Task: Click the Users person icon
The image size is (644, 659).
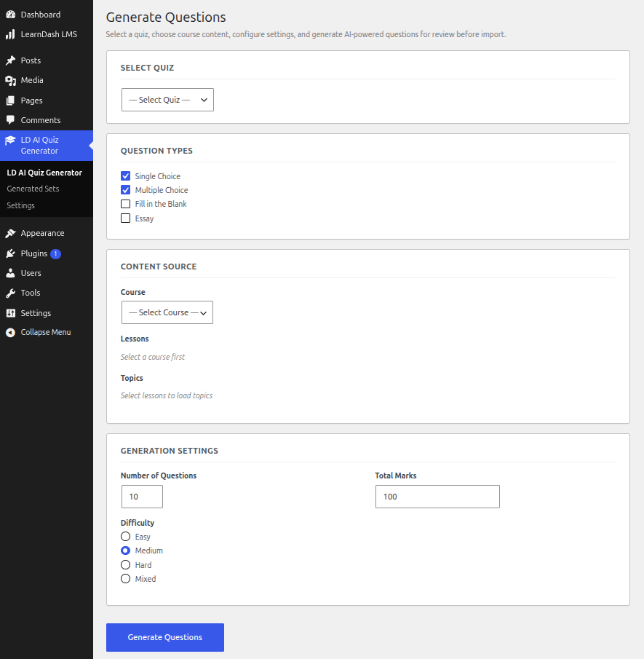Action: pos(10,273)
